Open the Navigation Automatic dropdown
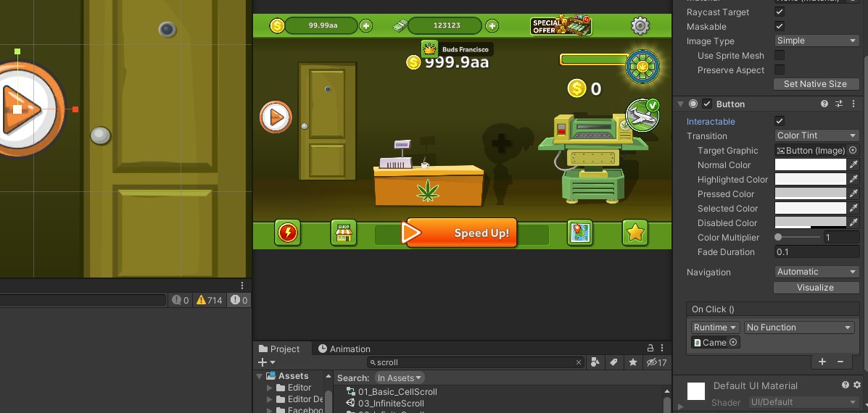The image size is (868, 413). [817, 272]
